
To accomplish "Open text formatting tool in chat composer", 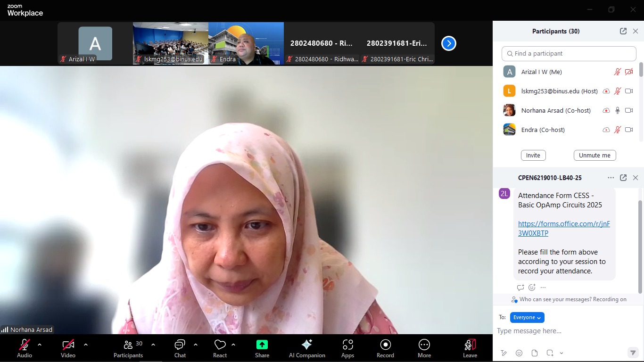I will pyautogui.click(x=504, y=353).
